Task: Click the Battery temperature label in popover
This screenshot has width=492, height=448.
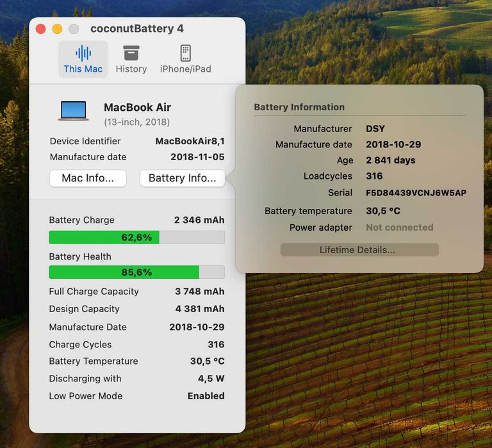Action: (x=308, y=211)
